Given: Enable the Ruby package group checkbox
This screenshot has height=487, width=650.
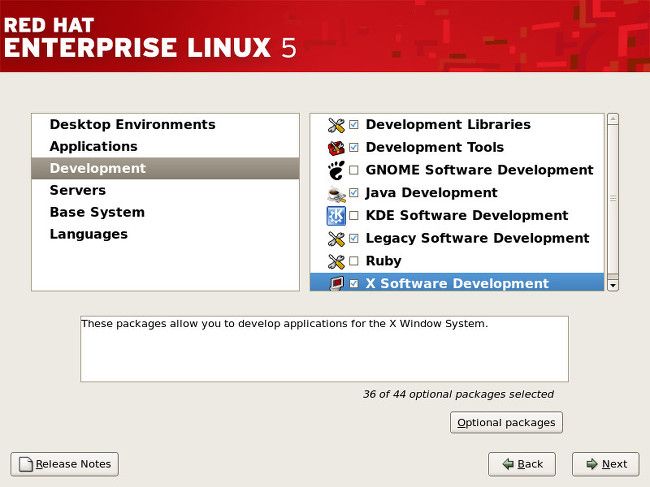Looking at the screenshot, I should click(x=354, y=261).
